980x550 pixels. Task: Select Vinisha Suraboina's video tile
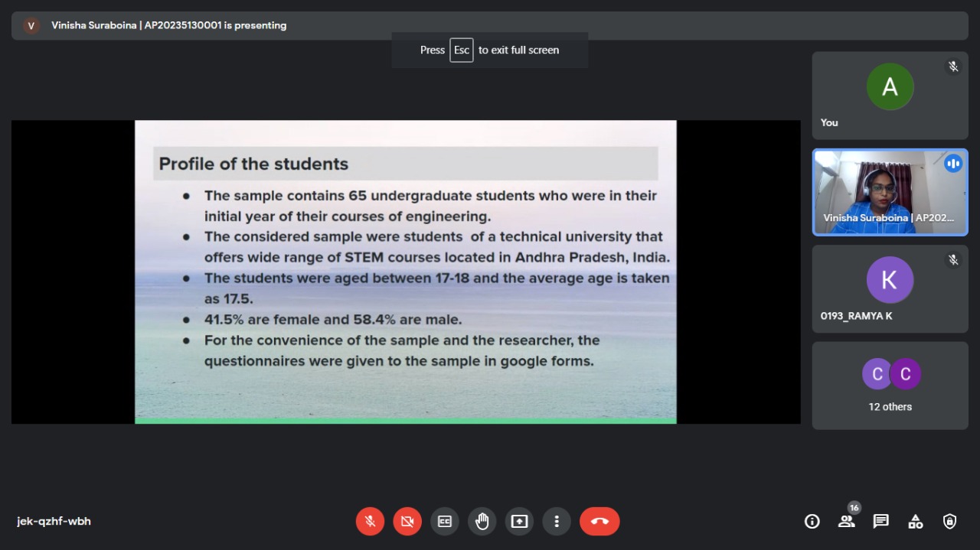890,192
